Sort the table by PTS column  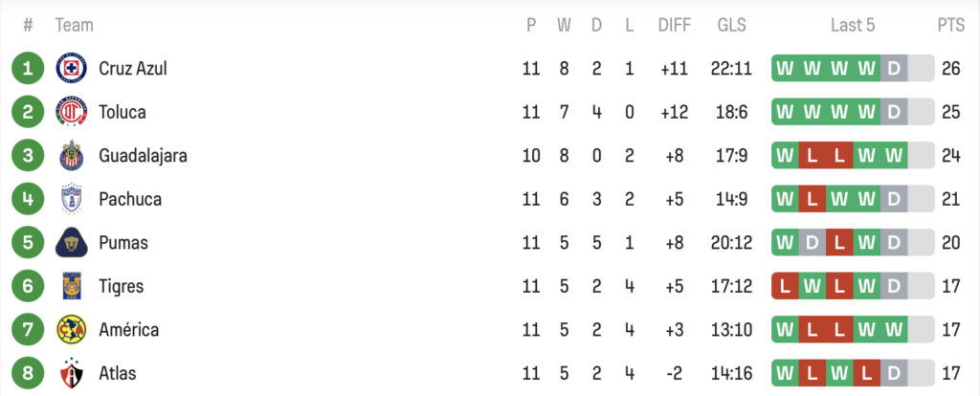950,26
